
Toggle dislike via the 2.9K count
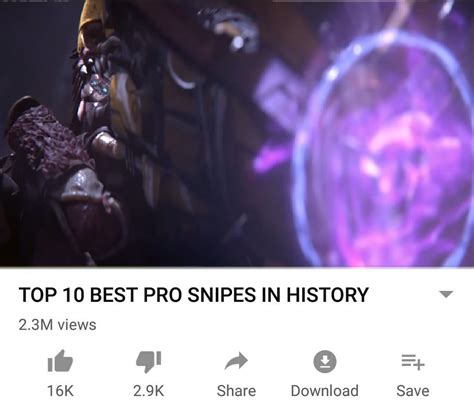click(148, 391)
